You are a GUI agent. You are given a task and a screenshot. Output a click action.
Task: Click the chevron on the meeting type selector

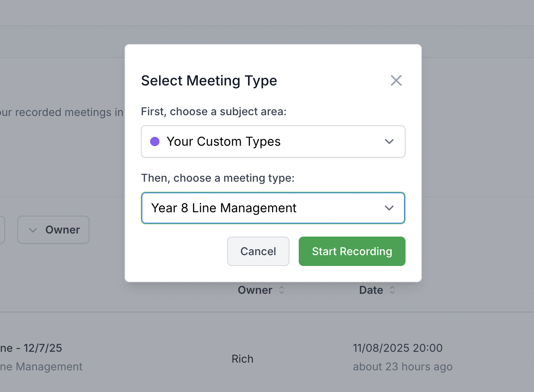pyautogui.click(x=389, y=208)
